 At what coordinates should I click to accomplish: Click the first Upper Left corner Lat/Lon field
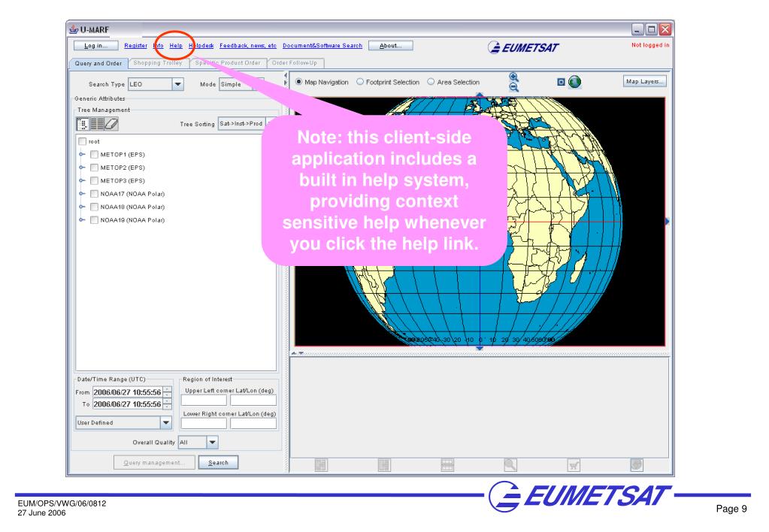tap(204, 400)
